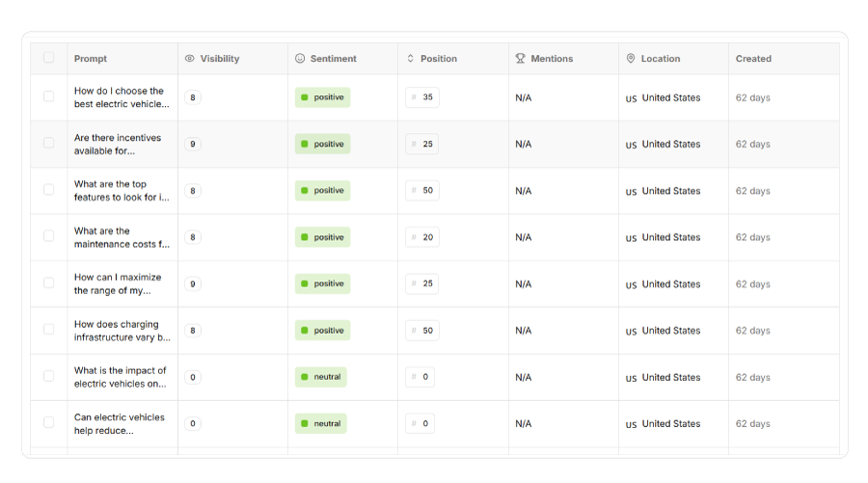Viewport: 868px width, 483px height.
Task: Click the neutral sentiment badge for 'What is the impact' row
Action: 320,377
